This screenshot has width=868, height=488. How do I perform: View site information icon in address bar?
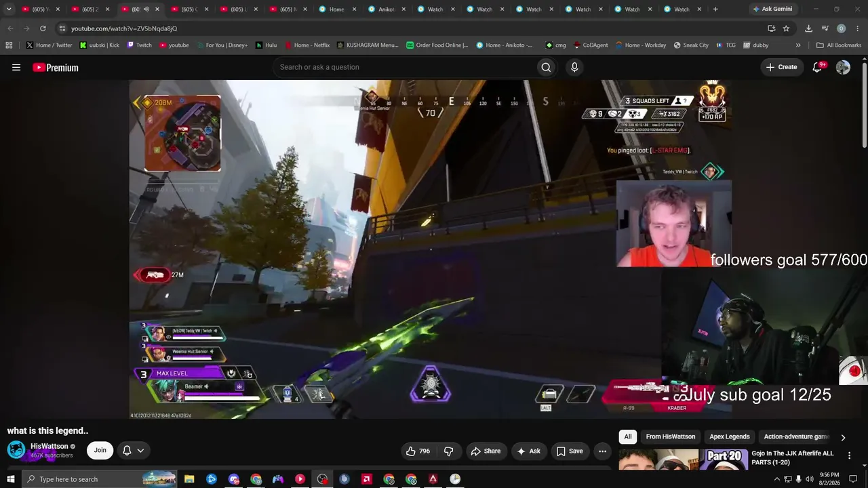point(62,28)
